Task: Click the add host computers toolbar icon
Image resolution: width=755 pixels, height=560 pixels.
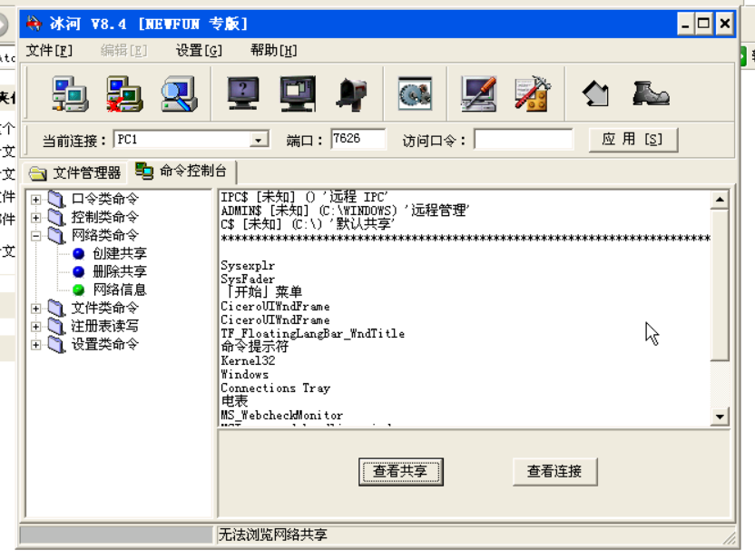Action: tap(70, 93)
